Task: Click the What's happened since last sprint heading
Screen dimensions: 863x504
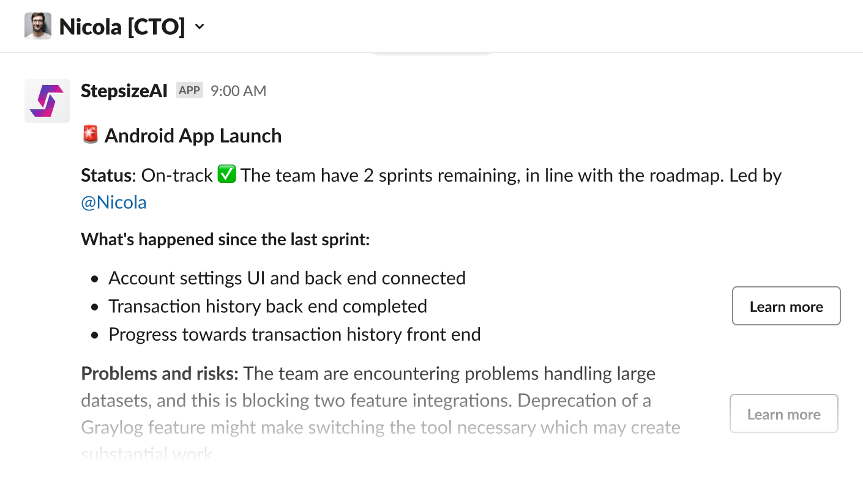Action: click(225, 239)
